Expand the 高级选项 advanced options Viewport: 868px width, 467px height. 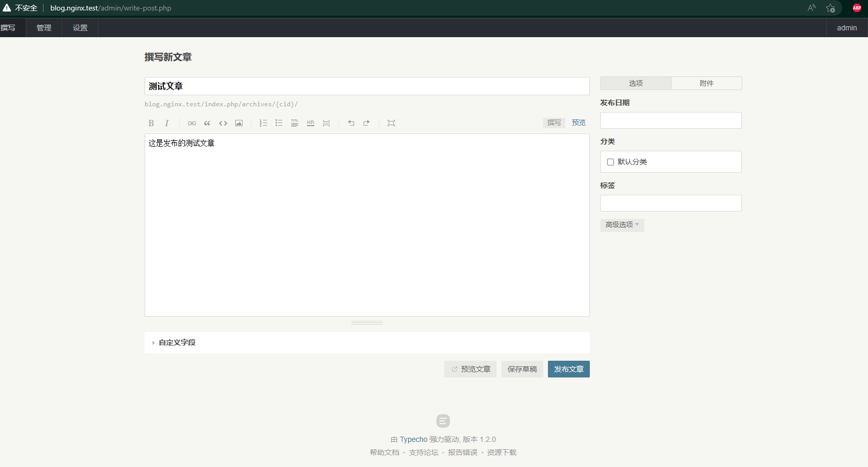(x=622, y=225)
